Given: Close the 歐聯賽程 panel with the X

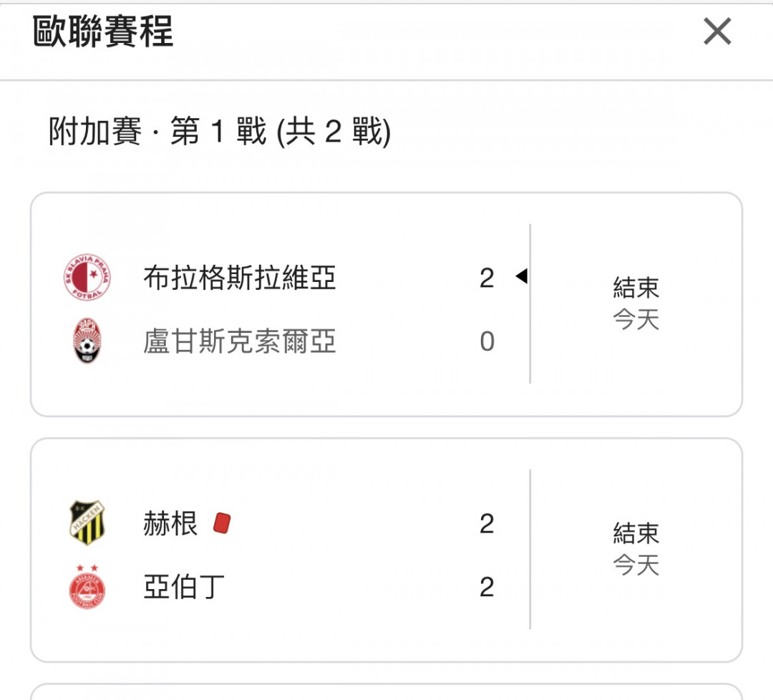Looking at the screenshot, I should pyautogui.click(x=716, y=31).
